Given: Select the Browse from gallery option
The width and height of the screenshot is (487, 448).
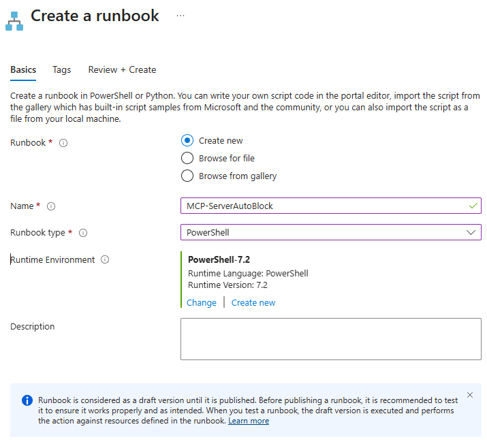Looking at the screenshot, I should [x=187, y=176].
